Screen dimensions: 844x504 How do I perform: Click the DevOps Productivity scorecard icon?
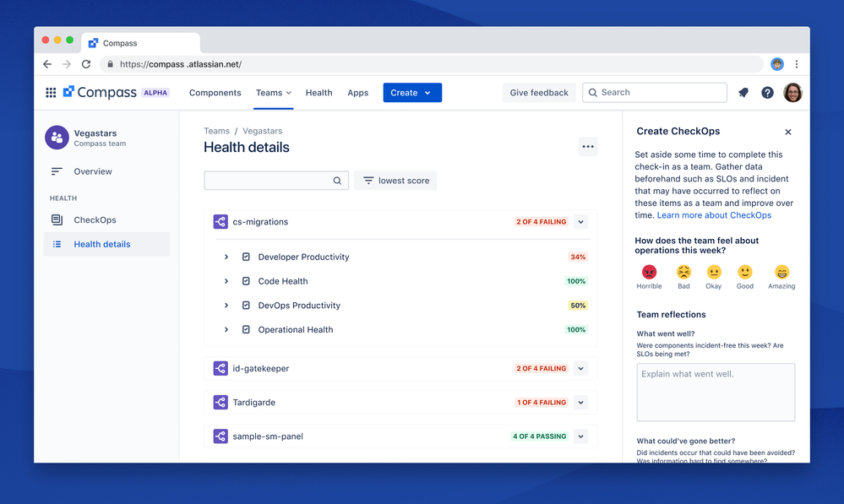246,306
